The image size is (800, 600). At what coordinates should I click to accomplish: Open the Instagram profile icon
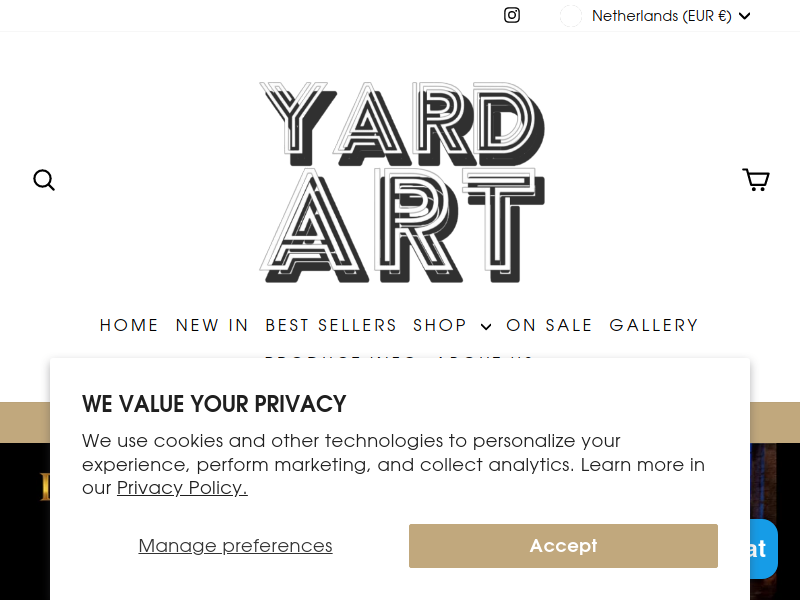[x=512, y=15]
